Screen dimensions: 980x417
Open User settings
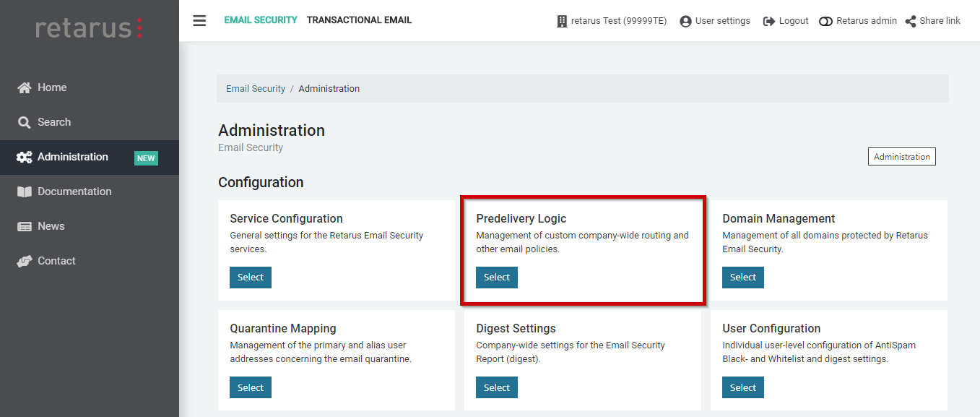714,21
